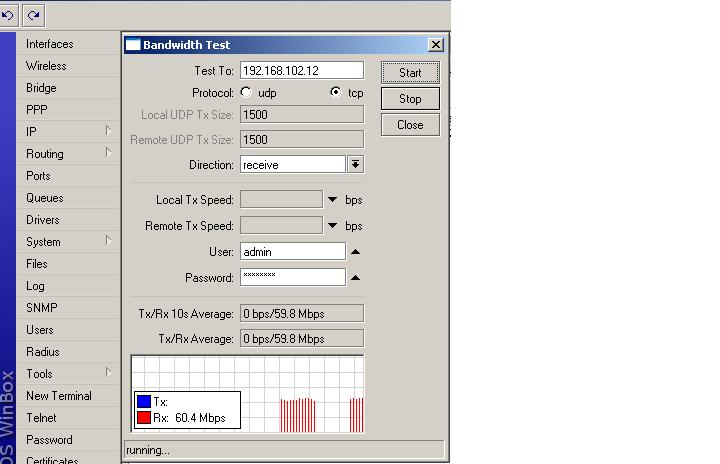720x464 pixels.
Task: Collapse the Password field up arrow
Action: pyautogui.click(x=355, y=277)
